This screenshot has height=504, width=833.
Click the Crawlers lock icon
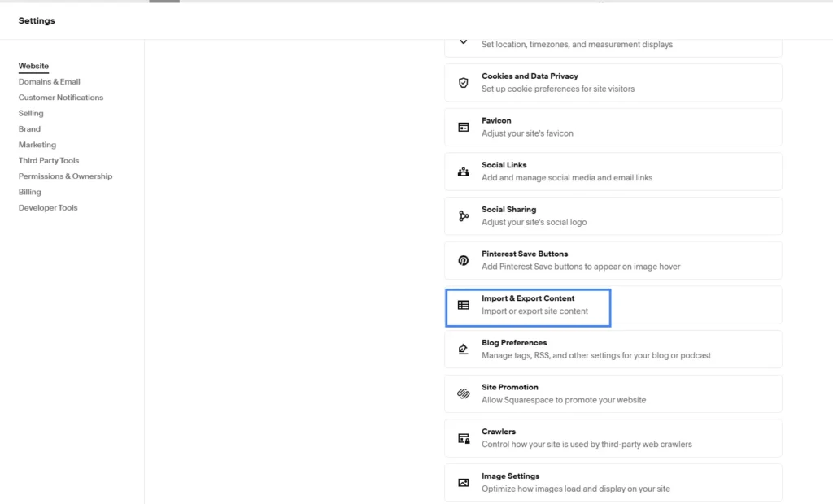[463, 438]
